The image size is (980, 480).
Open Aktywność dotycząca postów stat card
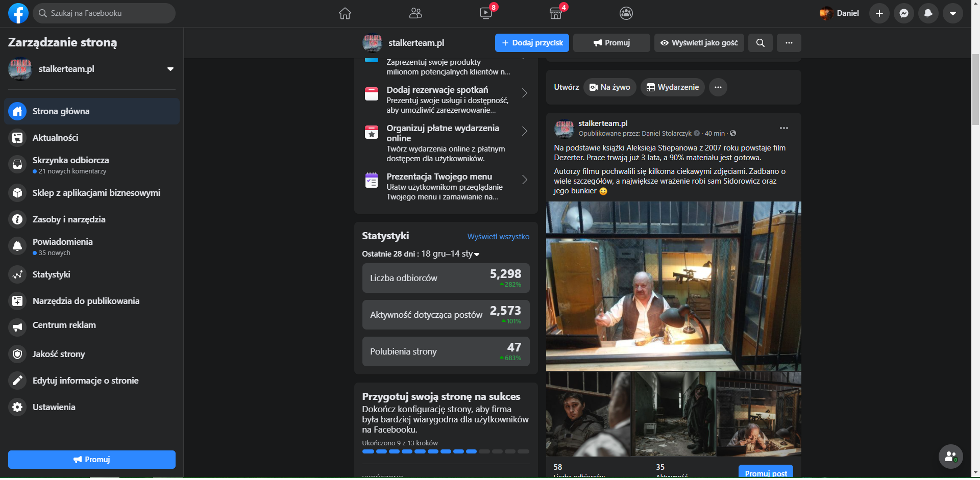(446, 315)
